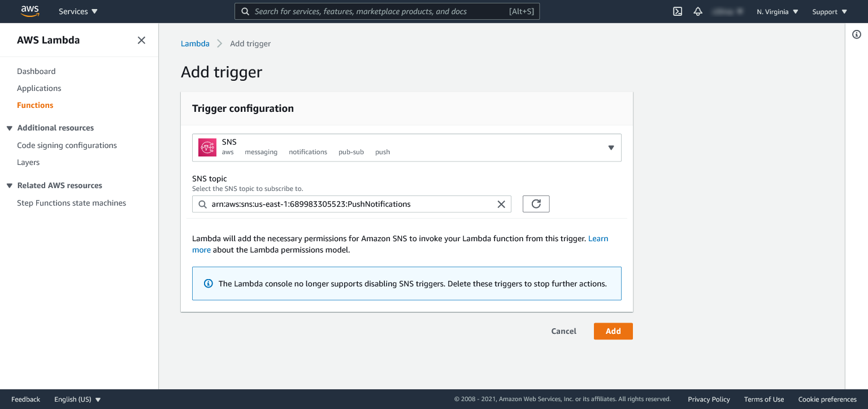Click the orange Add button
Viewport: 868px width, 409px height.
[613, 331]
